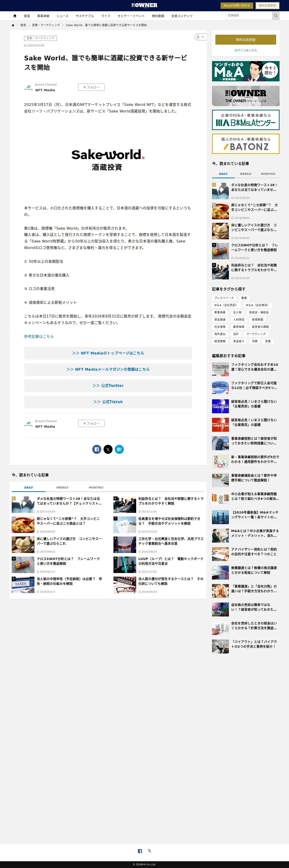Click NFT Mediaメールマガジンの登録 link
Image resolution: width=289 pixels, height=868 pixels.
[x=108, y=369]
